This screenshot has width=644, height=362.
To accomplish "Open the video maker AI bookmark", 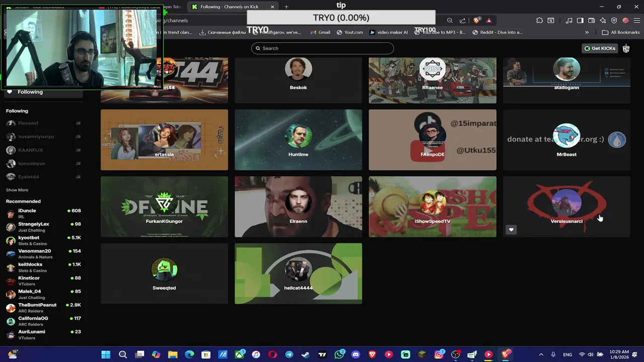I will click(388, 32).
